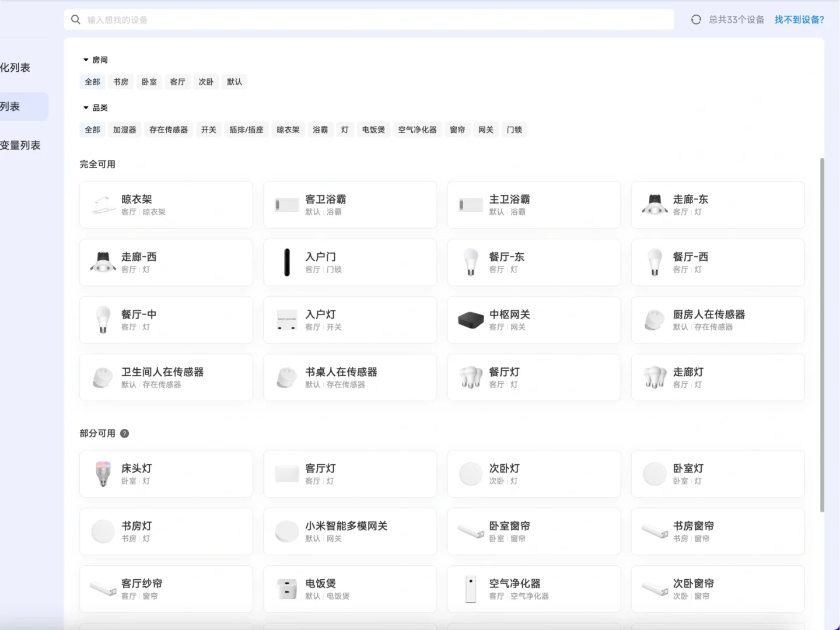
Task: Click the help icon beside 部分可用
Action: 124,433
